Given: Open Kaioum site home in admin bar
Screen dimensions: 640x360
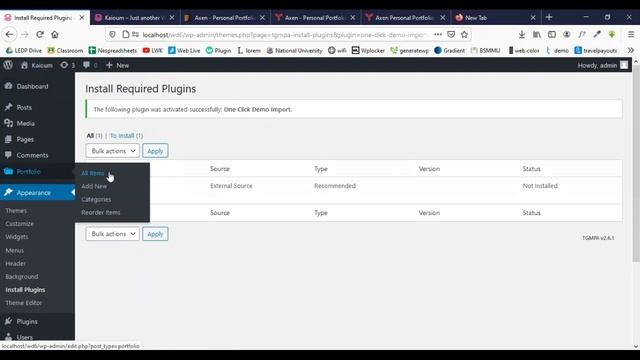Looking at the screenshot, I should (37, 65).
